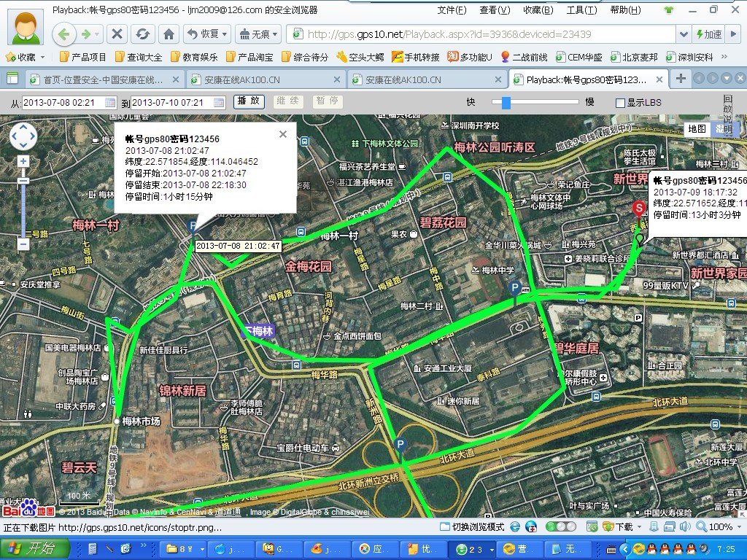Stop loading with the X toolbar button
Screen dimensions: 747x560
[117, 34]
